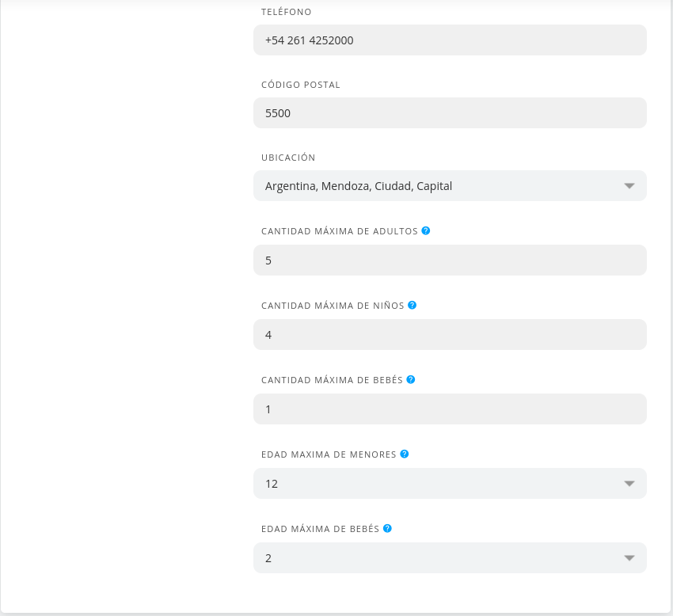Click the Teléfono label

[x=286, y=12]
